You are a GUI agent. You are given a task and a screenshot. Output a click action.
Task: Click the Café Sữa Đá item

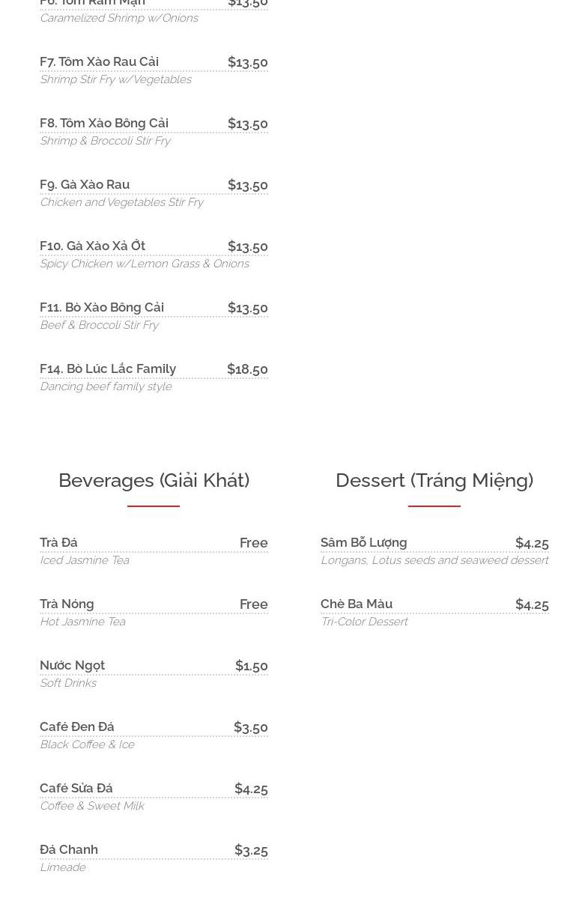[76, 788]
